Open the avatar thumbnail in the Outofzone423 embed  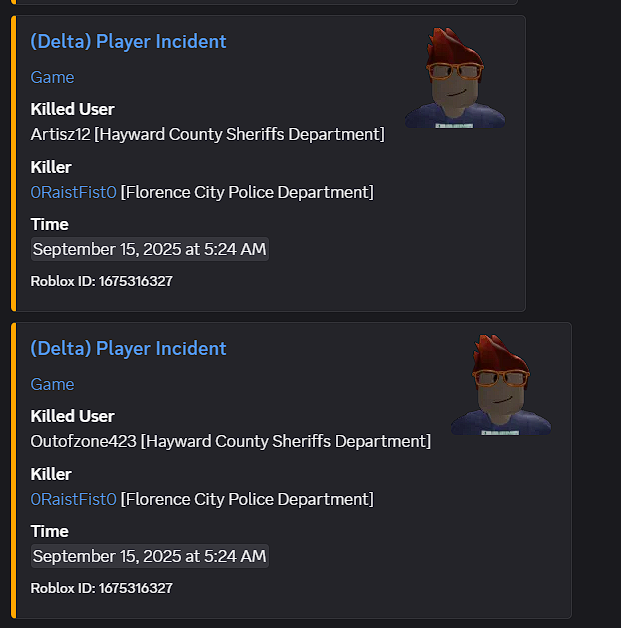(x=501, y=384)
